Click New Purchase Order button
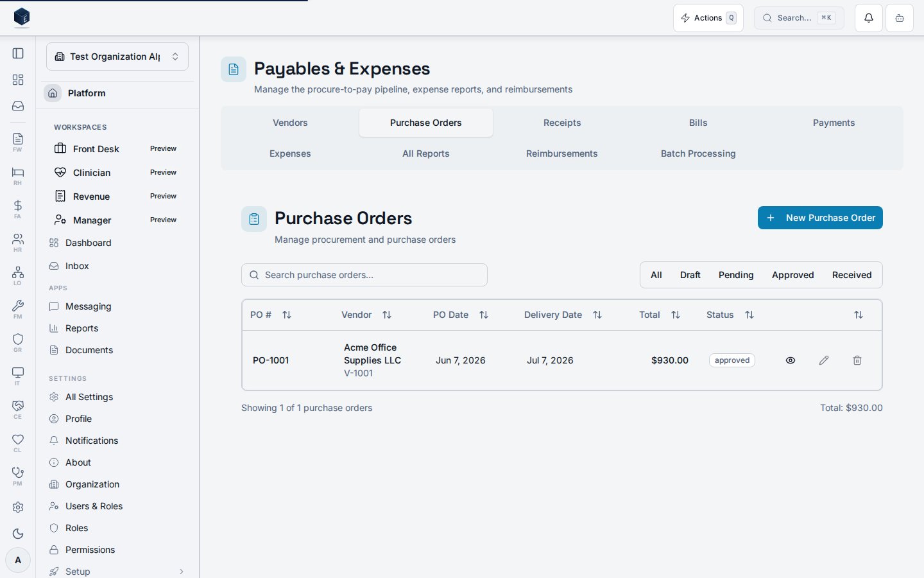 (x=820, y=218)
